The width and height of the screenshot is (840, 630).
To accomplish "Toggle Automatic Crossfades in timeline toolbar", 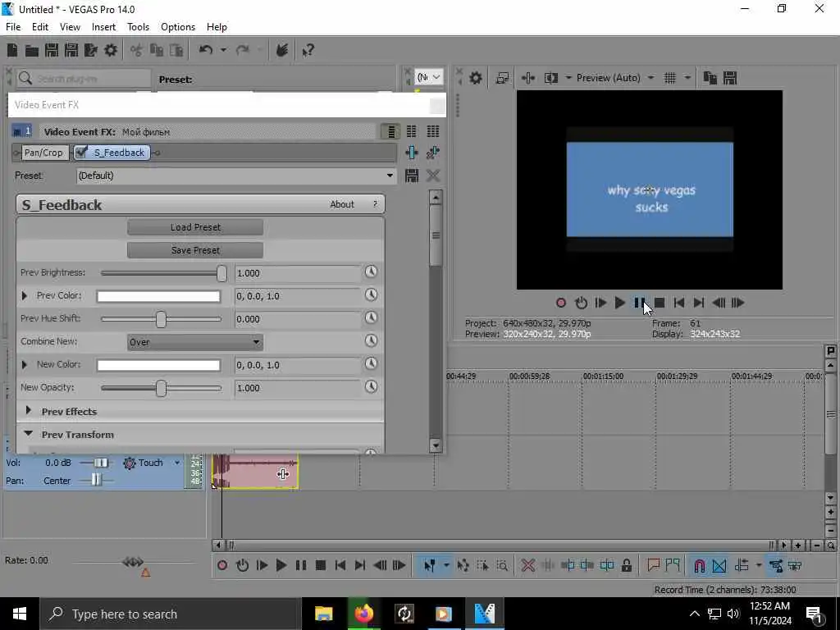I will point(719,566).
